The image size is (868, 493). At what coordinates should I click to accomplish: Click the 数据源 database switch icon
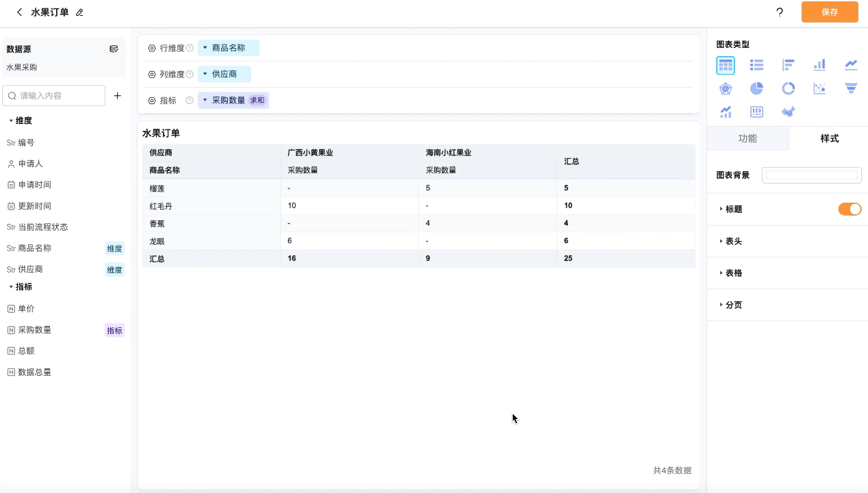coord(114,49)
